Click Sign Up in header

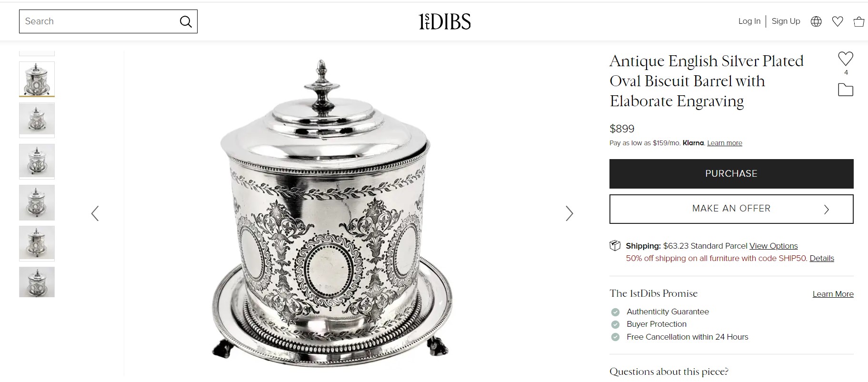(x=786, y=21)
